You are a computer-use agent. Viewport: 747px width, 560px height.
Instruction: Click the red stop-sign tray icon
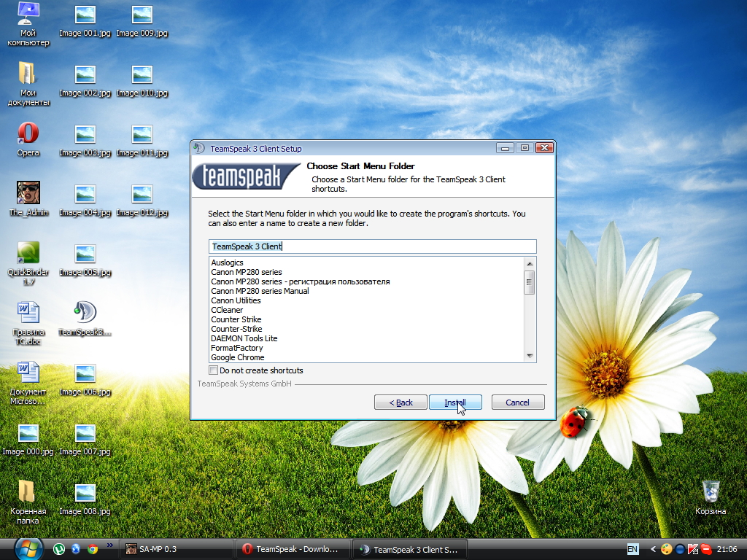[x=705, y=549]
